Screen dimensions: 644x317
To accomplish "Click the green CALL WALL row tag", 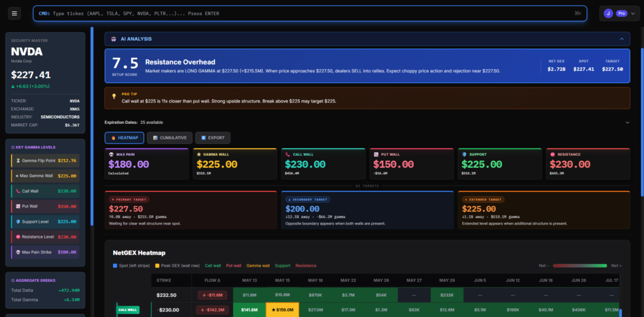I will coord(128,309).
